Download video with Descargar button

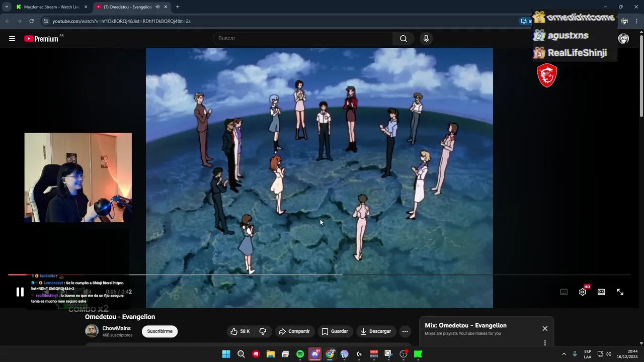coord(376,331)
